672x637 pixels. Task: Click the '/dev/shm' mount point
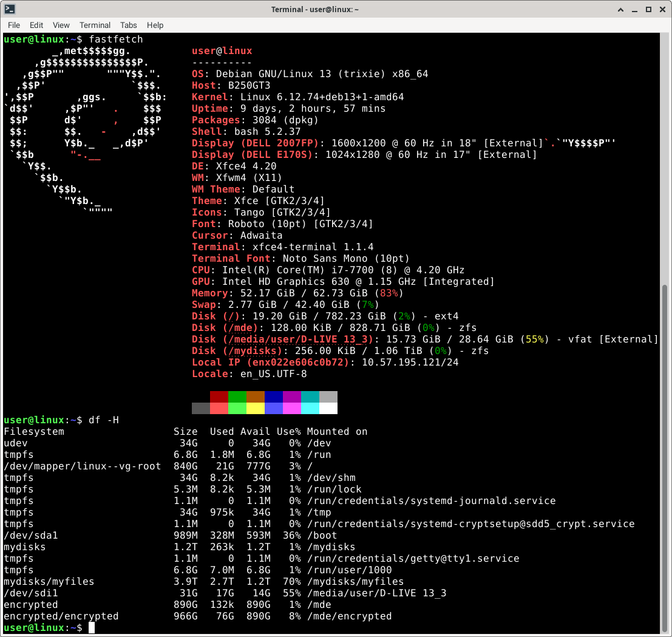click(331, 478)
